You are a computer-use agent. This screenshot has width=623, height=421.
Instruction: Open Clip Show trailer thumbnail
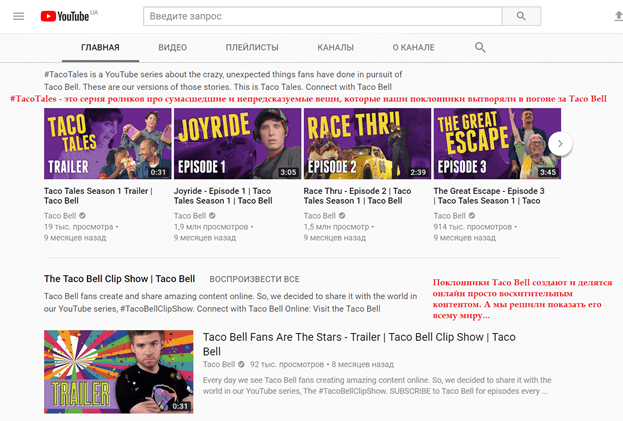(119, 372)
